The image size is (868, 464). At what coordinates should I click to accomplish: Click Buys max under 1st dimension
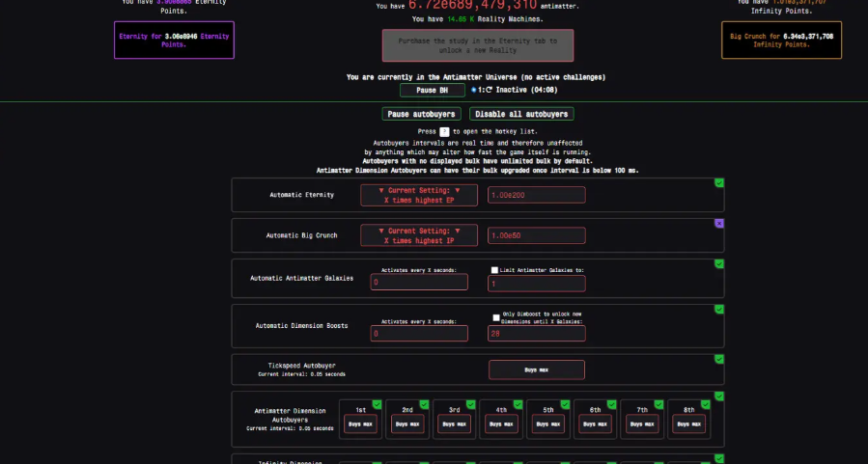(x=360, y=424)
